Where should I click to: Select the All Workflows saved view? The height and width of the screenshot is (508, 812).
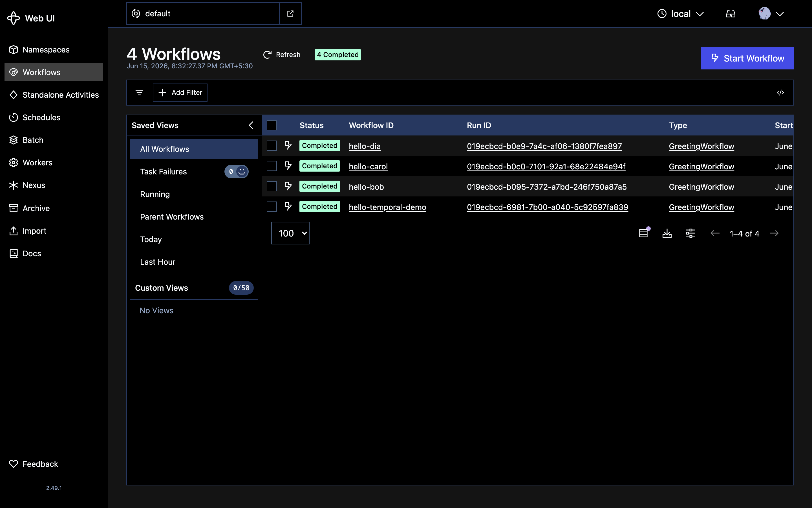[x=194, y=149]
